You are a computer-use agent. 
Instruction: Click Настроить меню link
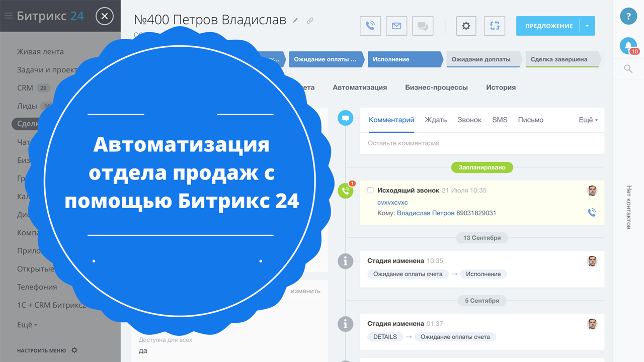[41, 350]
